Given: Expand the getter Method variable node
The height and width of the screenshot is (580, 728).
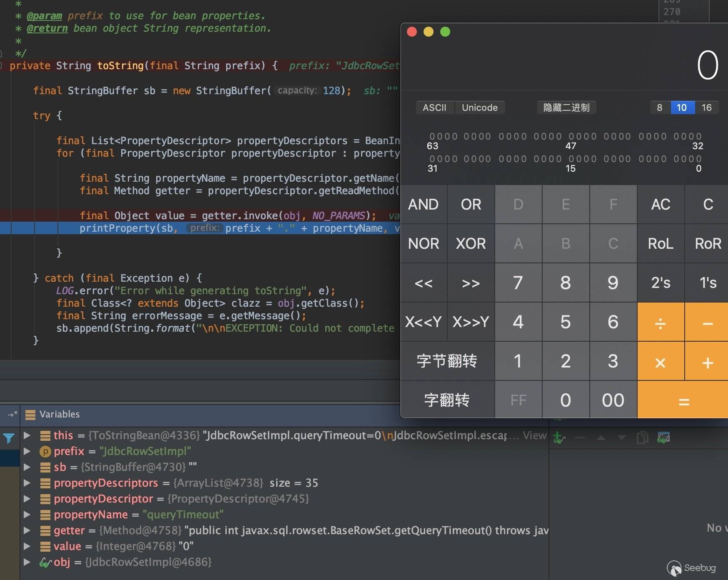Looking at the screenshot, I should (x=27, y=530).
